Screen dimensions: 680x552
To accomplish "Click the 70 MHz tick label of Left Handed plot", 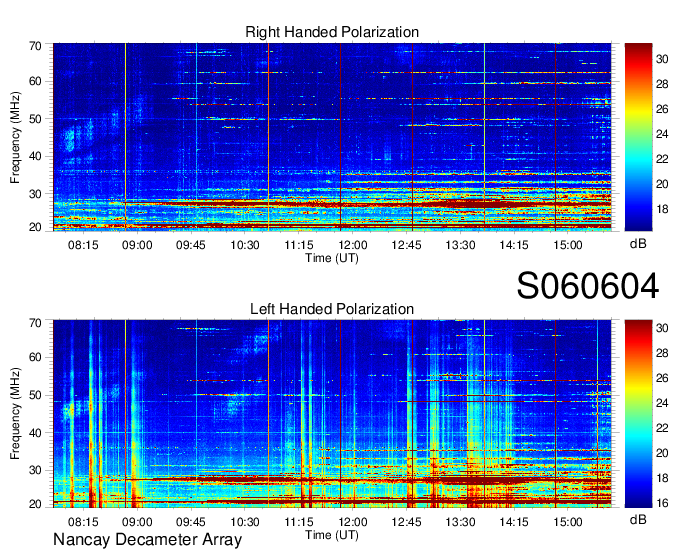I will (36, 323).
